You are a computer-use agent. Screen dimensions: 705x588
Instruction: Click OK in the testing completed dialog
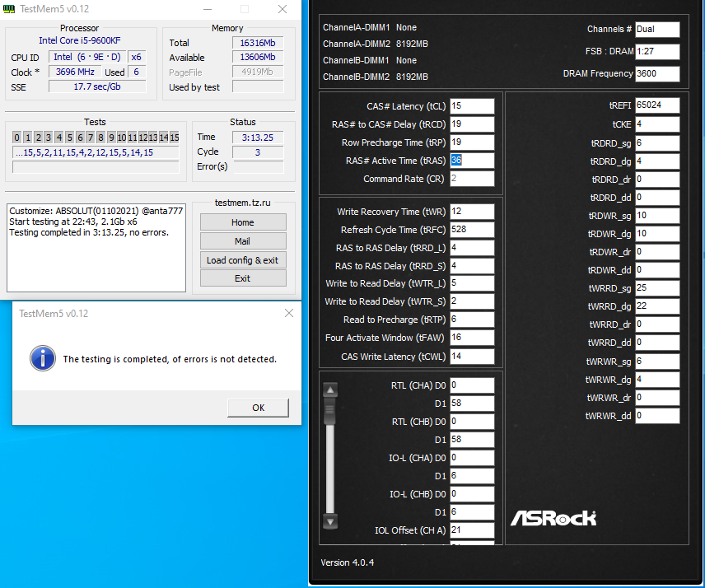[x=258, y=408]
